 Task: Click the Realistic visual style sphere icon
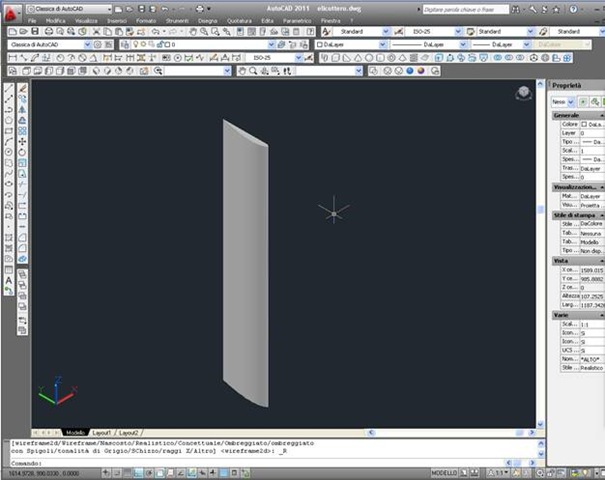point(410,71)
